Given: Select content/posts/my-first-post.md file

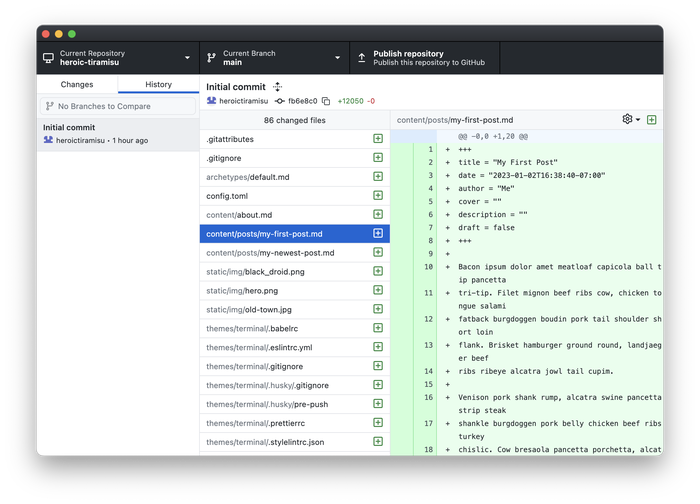Looking at the screenshot, I should point(295,234).
